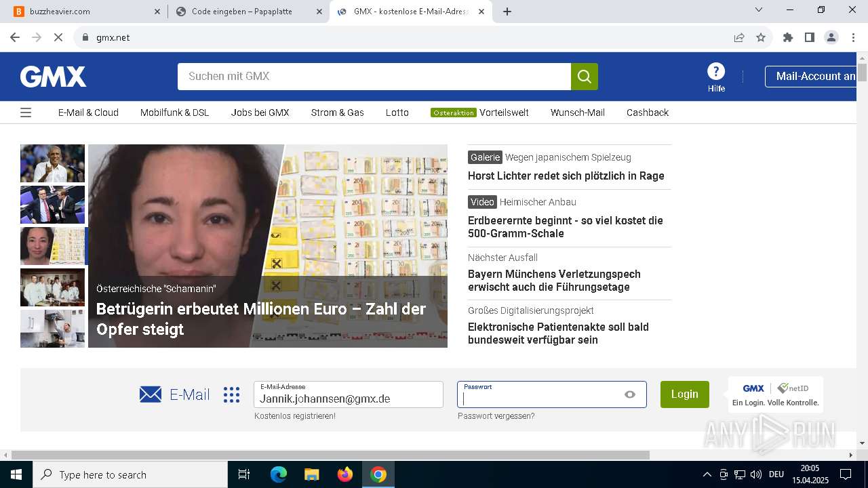Open the Cashback menu item

(648, 113)
